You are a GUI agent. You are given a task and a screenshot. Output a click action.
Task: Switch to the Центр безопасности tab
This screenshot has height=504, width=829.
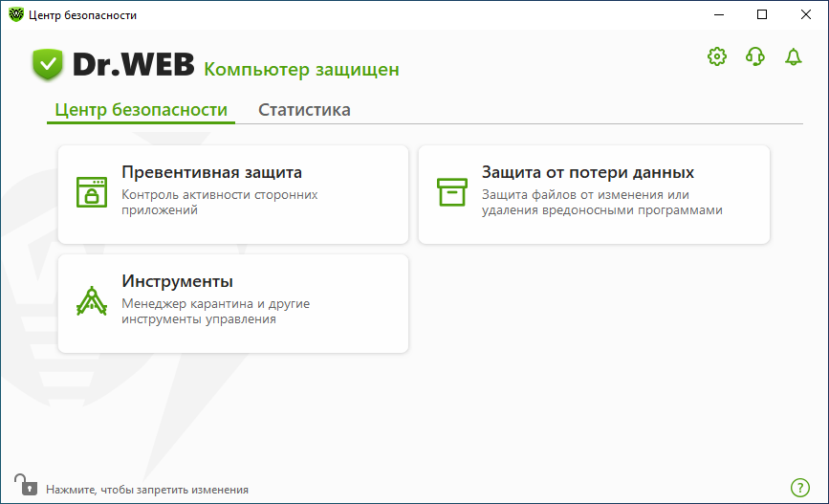[x=142, y=110]
